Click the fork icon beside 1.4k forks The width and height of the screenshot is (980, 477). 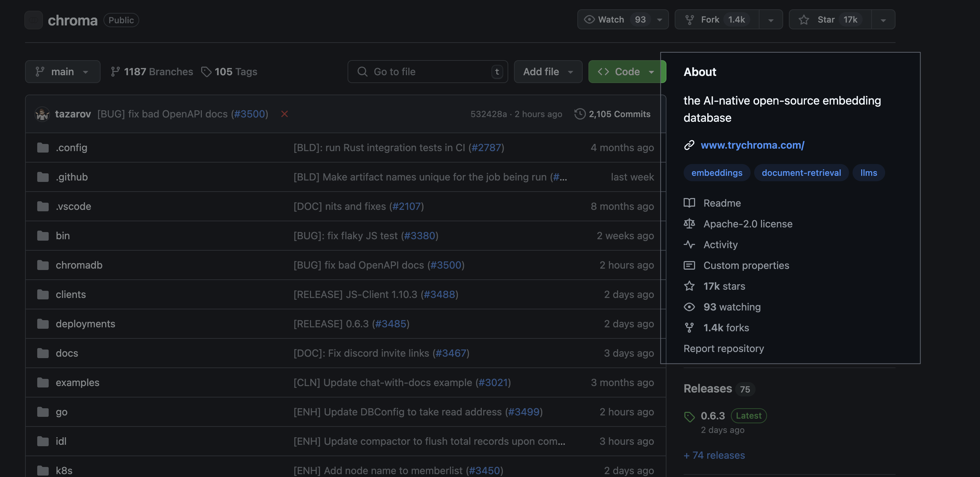point(689,327)
